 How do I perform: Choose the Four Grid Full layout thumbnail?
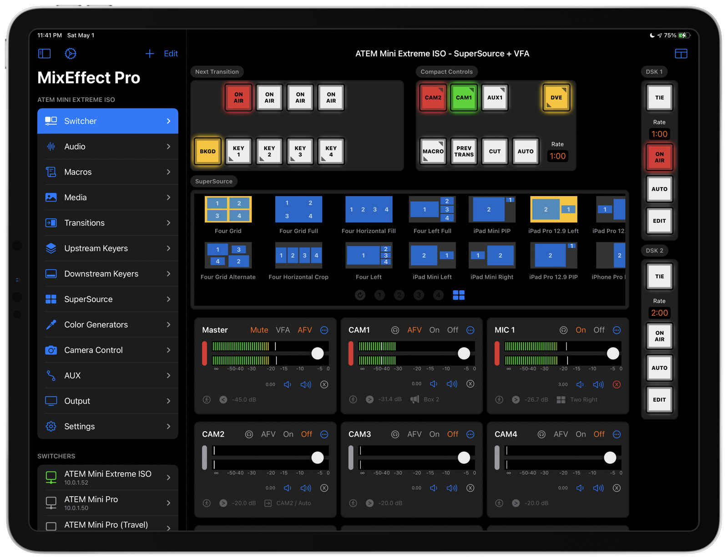click(x=298, y=209)
